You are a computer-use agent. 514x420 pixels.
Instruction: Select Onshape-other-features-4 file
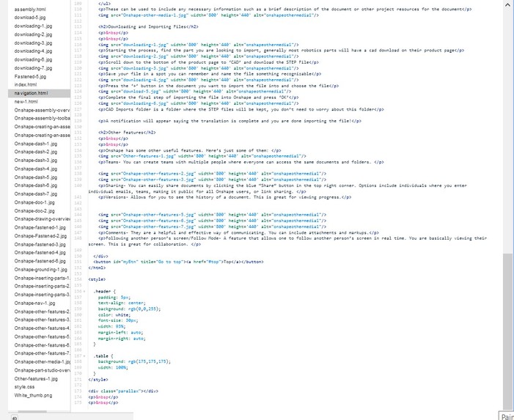point(42,328)
